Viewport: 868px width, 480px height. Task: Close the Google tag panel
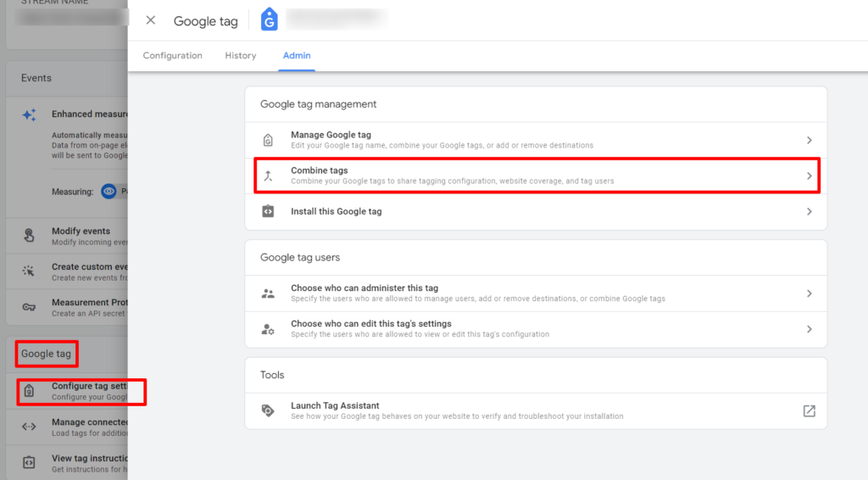[x=151, y=20]
